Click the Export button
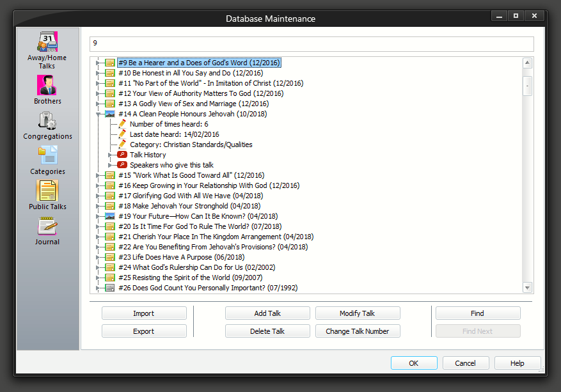 144,331
